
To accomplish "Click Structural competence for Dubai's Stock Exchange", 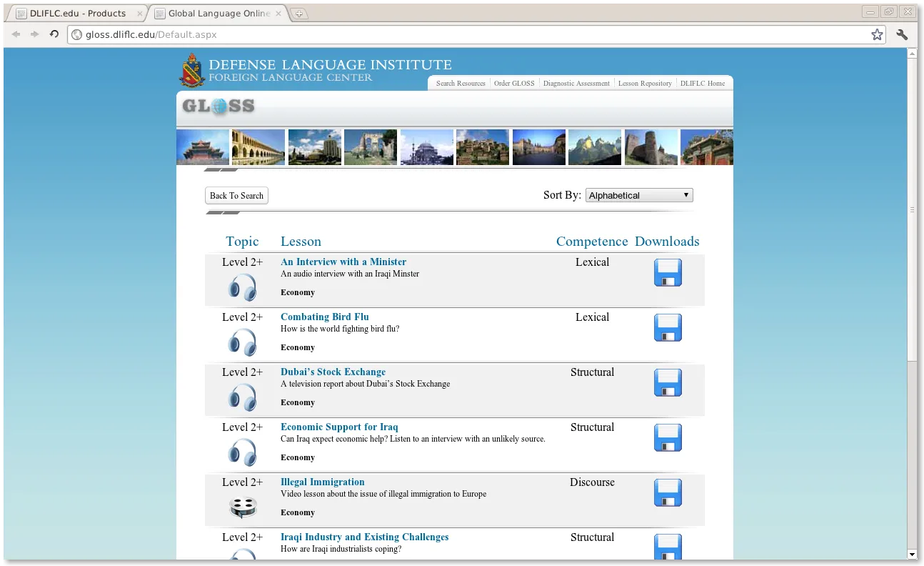I will click(592, 372).
